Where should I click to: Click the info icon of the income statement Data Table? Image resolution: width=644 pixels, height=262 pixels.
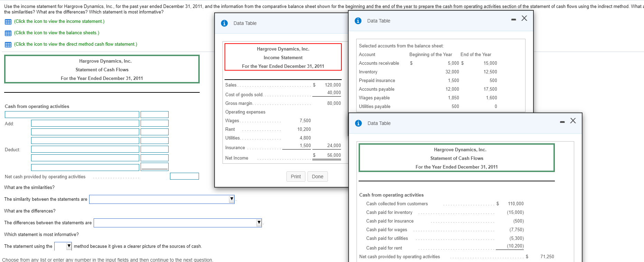point(224,23)
